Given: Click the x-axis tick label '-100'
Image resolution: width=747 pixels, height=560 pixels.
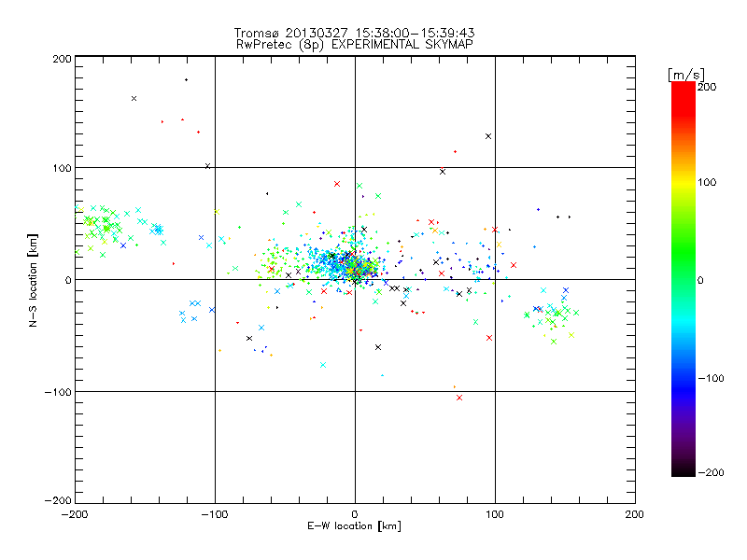Looking at the screenshot, I should pos(215,514).
